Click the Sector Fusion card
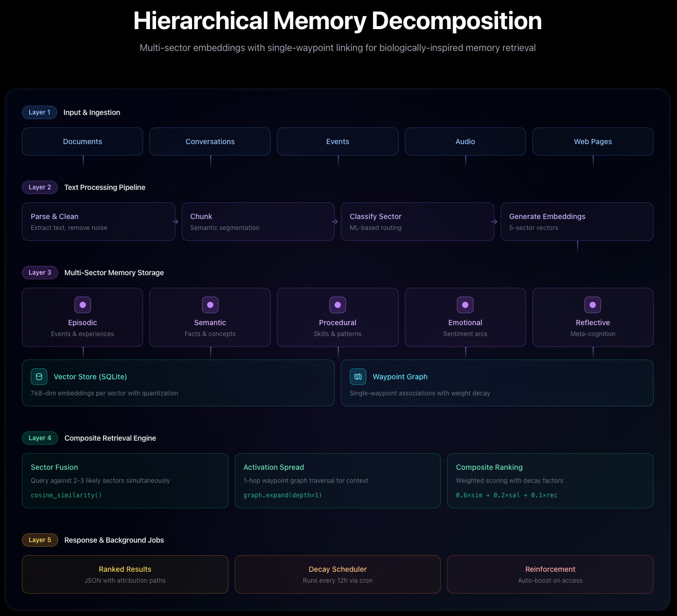 tap(125, 481)
